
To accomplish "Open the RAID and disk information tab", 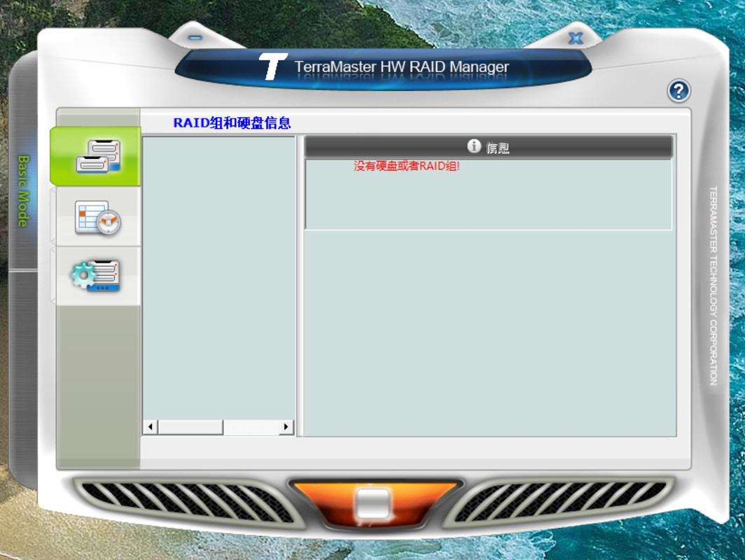I will [95, 156].
